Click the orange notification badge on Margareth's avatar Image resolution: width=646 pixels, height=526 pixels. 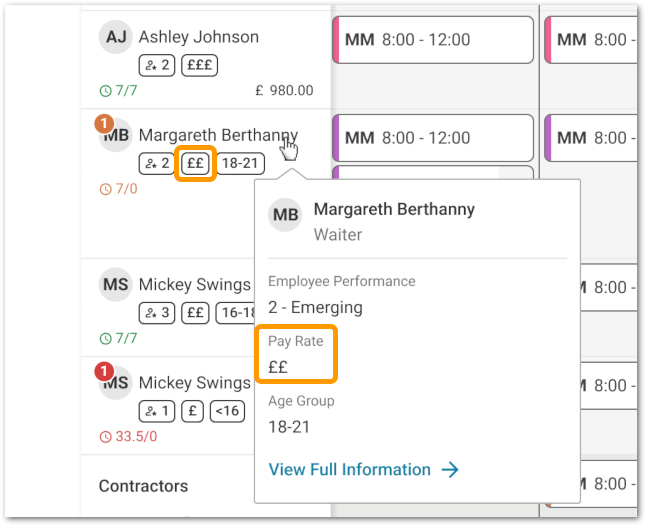[102, 124]
